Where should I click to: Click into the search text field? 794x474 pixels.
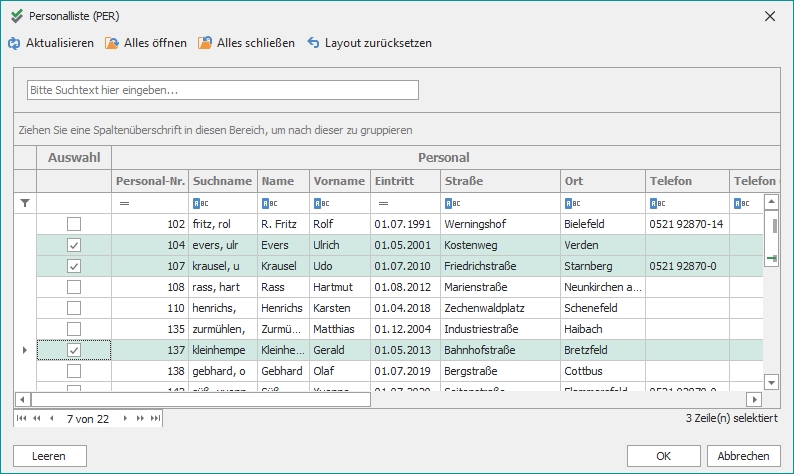point(222,90)
